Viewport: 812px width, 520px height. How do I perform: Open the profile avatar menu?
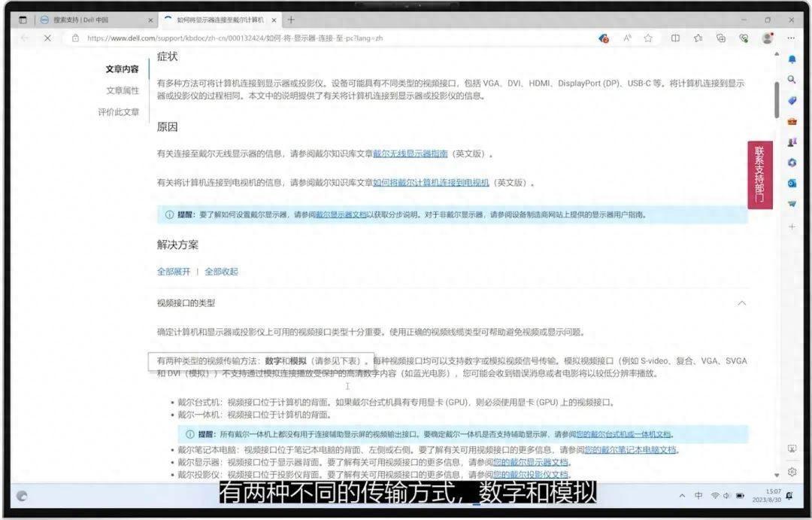click(x=768, y=38)
